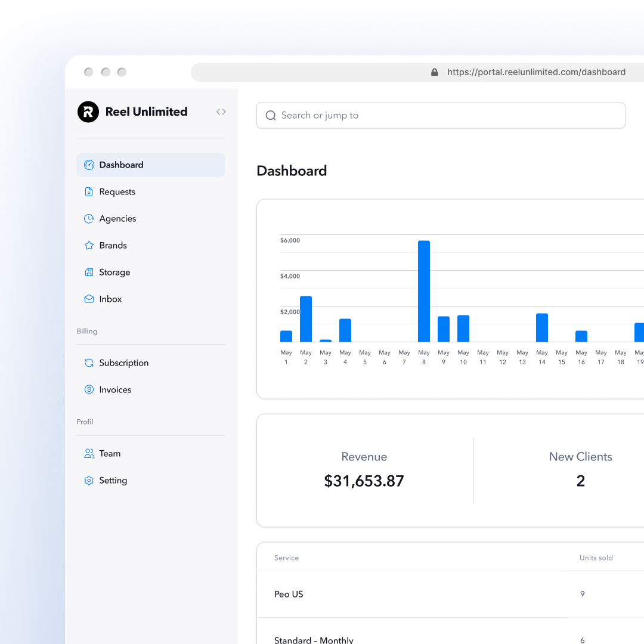Select Brands in the sidebar

pyautogui.click(x=151, y=245)
